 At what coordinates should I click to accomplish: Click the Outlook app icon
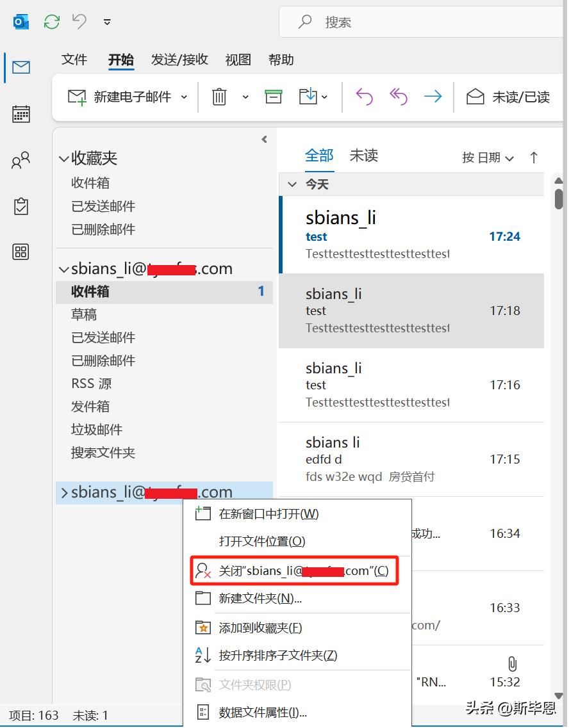point(21,22)
